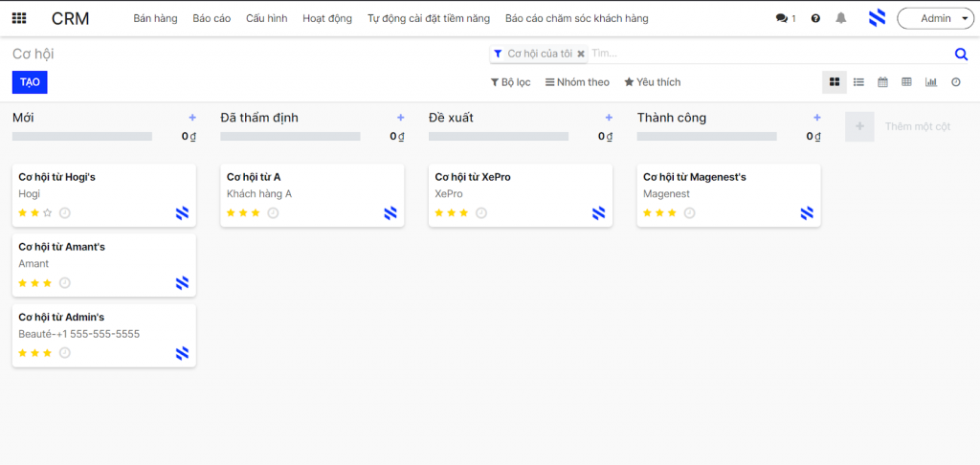Image resolution: width=980 pixels, height=465 pixels.
Task: Add quick record in Thành công column
Action: click(817, 118)
